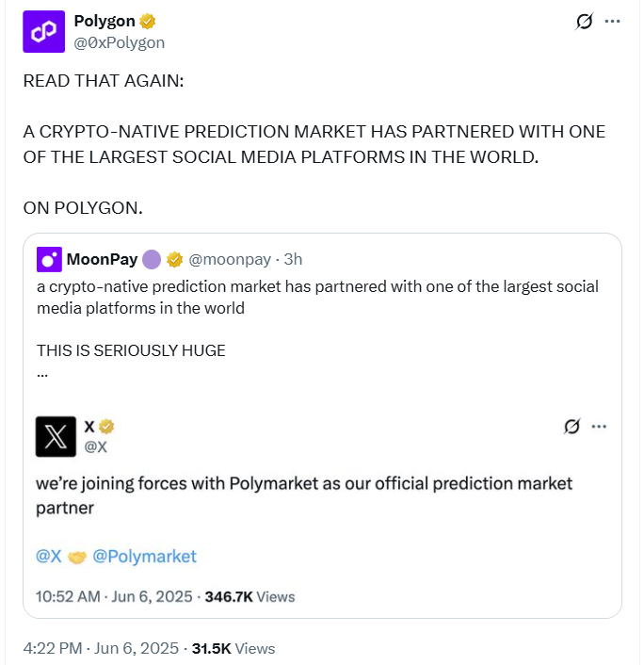Image resolution: width=644 pixels, height=665 pixels.
Task: Open the @0xPolygon handle link
Action: 120,41
